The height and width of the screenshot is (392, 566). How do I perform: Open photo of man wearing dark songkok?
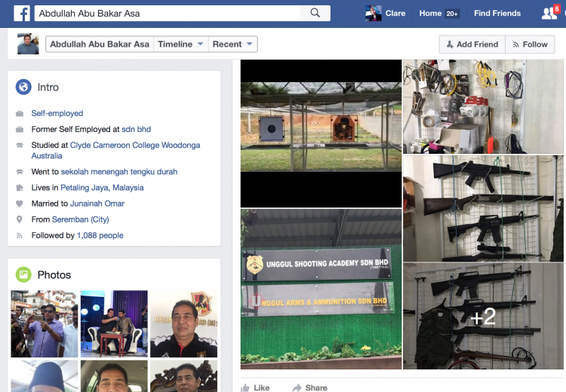click(45, 376)
